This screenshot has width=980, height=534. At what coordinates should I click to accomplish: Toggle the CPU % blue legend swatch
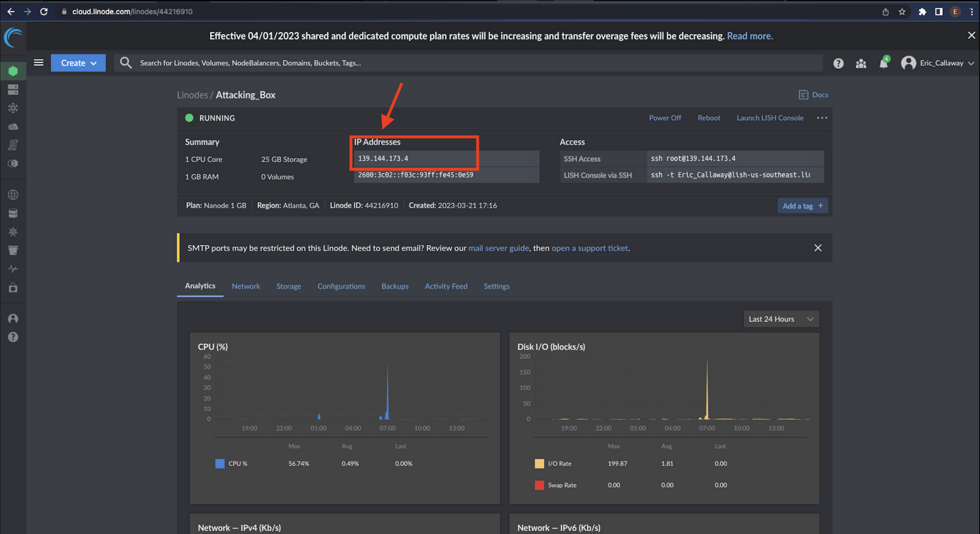[x=220, y=463]
